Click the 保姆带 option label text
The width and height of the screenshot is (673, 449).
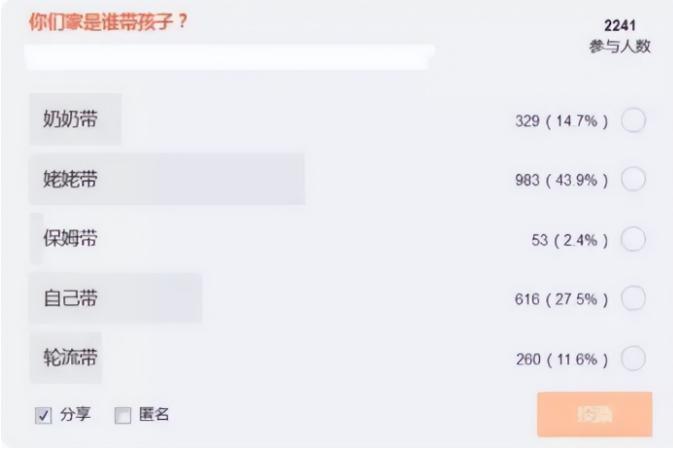click(70, 239)
